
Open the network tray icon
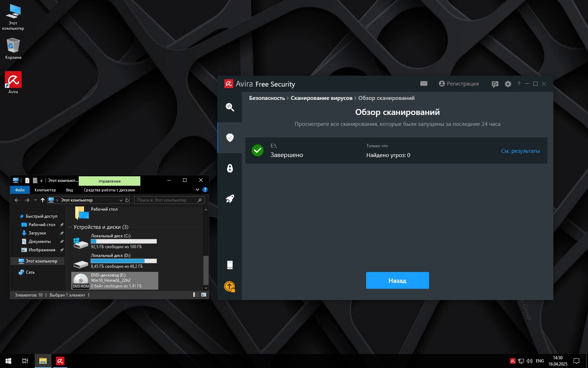pos(521,361)
